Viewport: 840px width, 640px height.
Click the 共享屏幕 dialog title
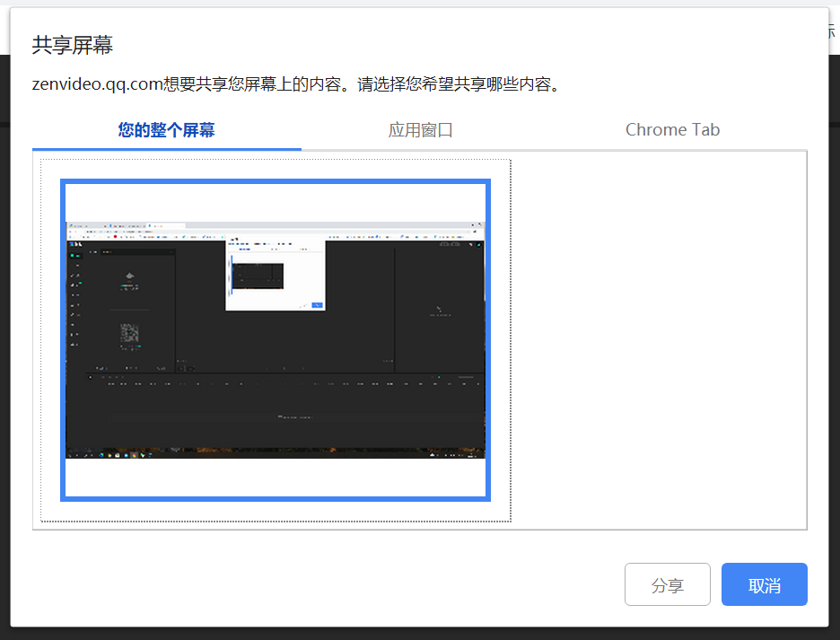tap(73, 46)
